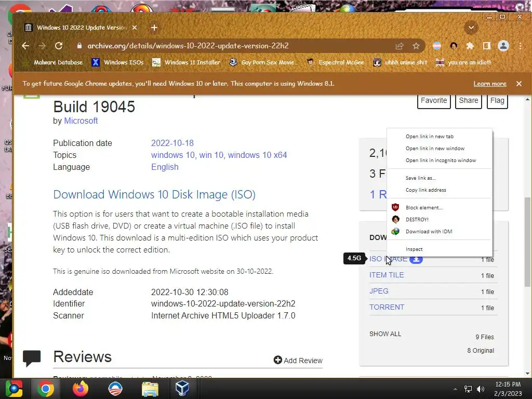Viewport: 532px width, 399px height.
Task: Open Google Chrome from the taskbar
Action: click(46, 389)
